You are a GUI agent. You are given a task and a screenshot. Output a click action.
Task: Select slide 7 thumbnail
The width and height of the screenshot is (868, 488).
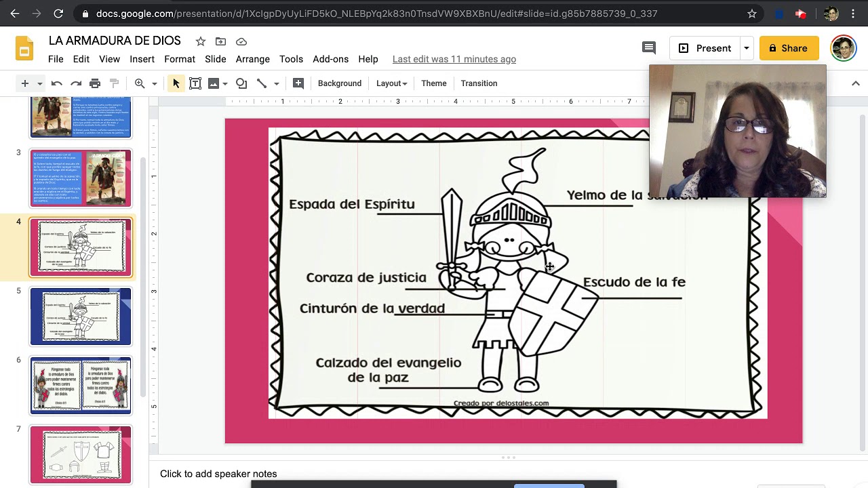[x=81, y=454]
